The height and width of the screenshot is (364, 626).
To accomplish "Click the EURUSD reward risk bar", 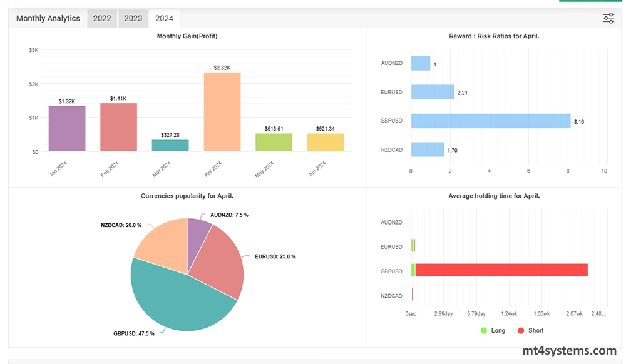I will (x=432, y=92).
